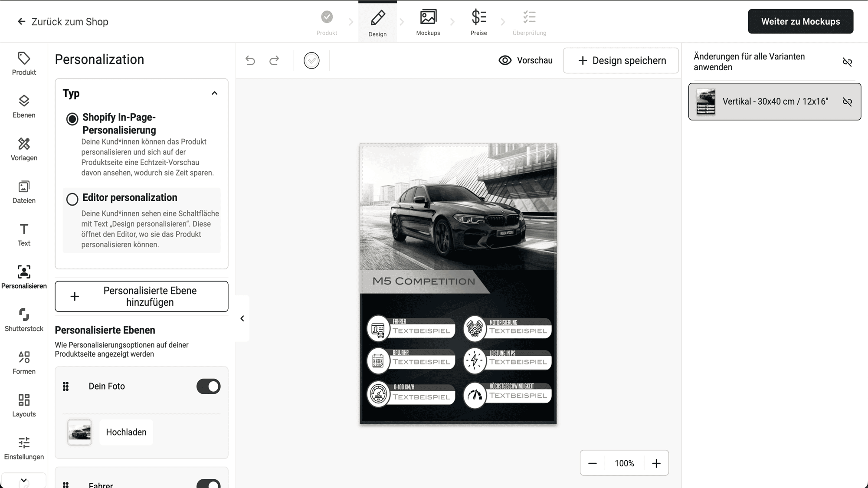The width and height of the screenshot is (868, 488).
Task: Expand more sidebar items chevron at bottom
Action: pos(24,480)
